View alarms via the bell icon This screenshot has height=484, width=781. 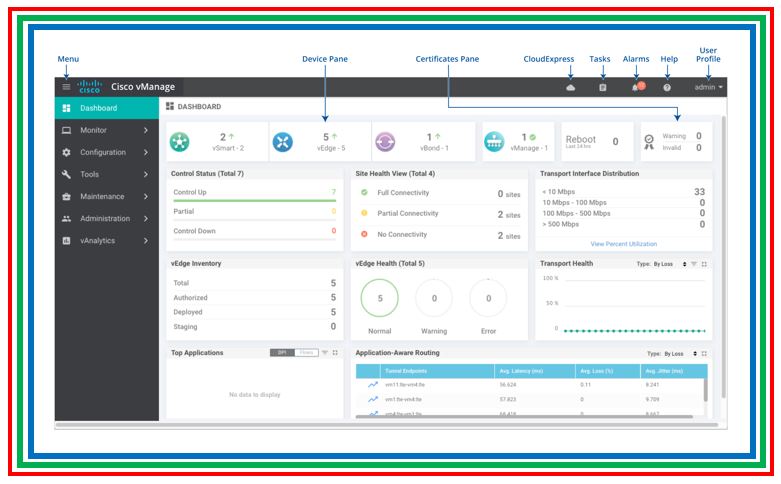pos(636,88)
